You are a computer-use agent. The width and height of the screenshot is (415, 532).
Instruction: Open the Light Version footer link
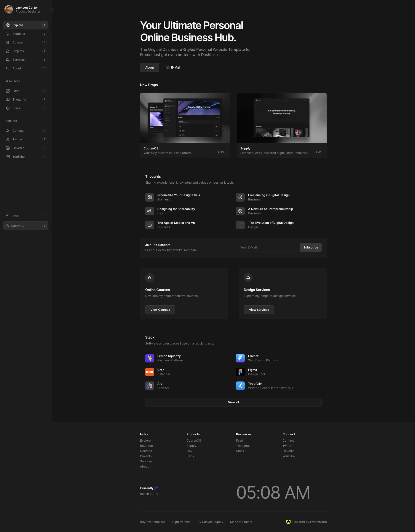[x=181, y=522]
